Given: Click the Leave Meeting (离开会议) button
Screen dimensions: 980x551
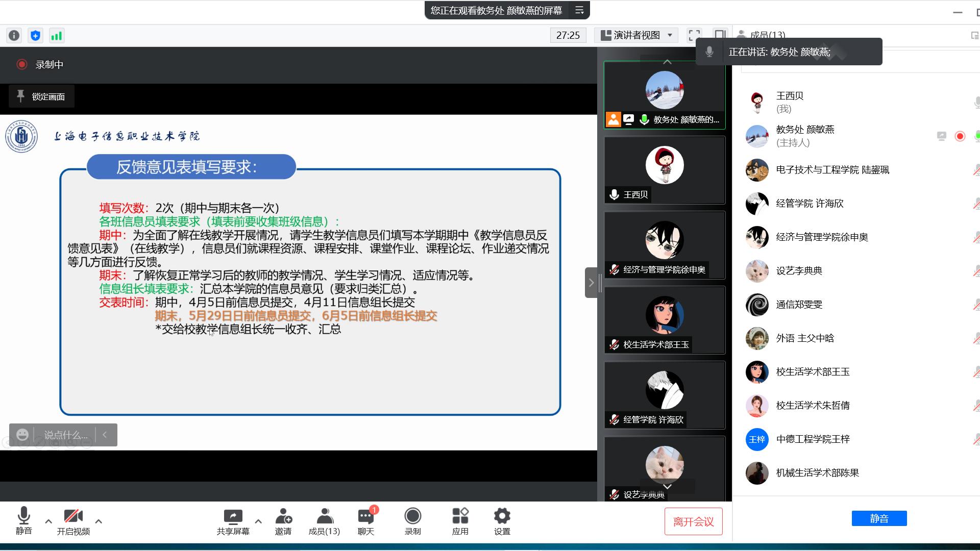Looking at the screenshot, I should click(693, 521).
